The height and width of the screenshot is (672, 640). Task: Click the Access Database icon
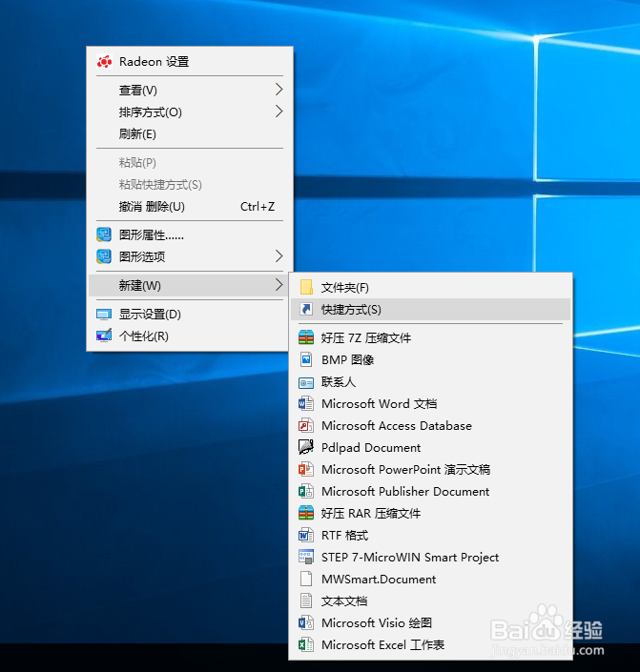306,425
